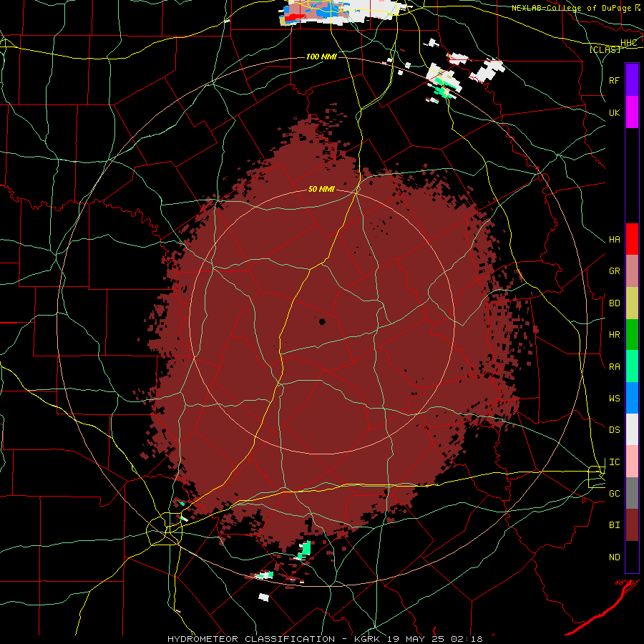Click the RA legend label

[x=614, y=367]
